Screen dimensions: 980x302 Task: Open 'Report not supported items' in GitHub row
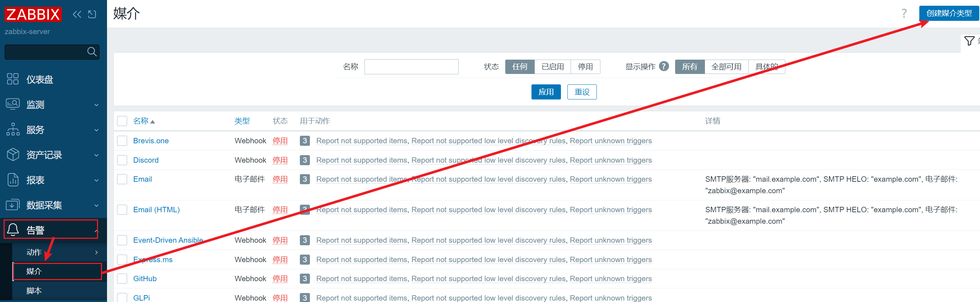361,279
